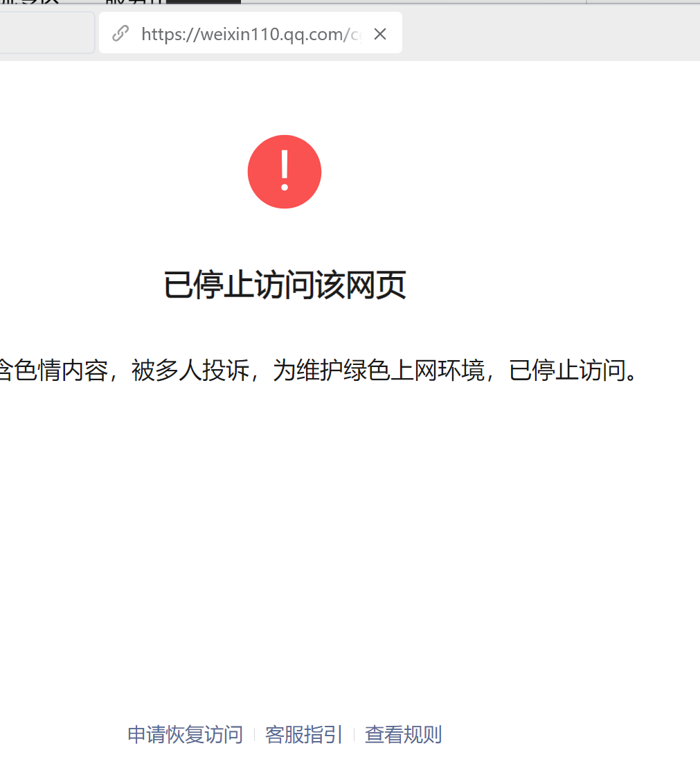Click the divider between 客服指引 and 查看规则

(x=352, y=734)
